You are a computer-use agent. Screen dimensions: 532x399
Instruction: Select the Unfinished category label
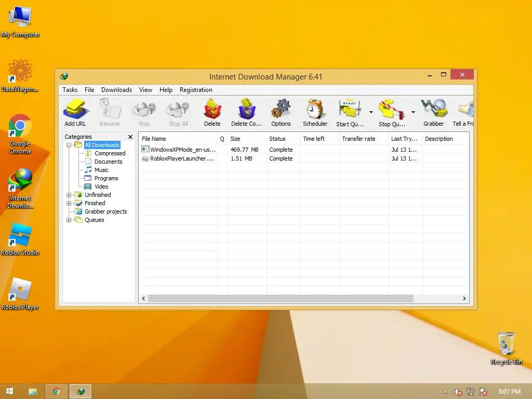click(x=98, y=195)
